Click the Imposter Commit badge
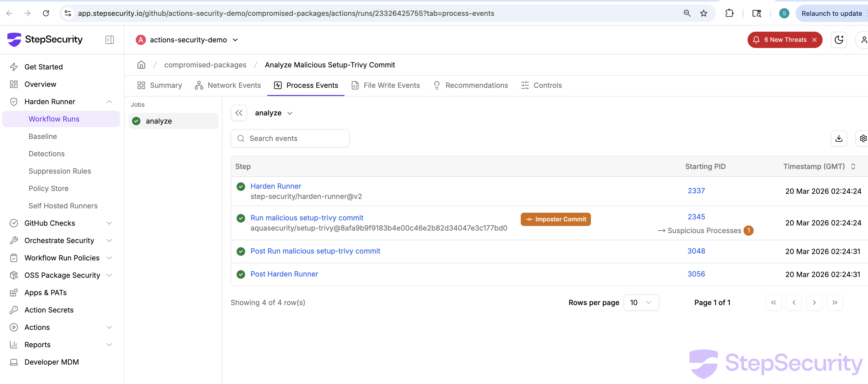This screenshot has height=384, width=868. 555,219
